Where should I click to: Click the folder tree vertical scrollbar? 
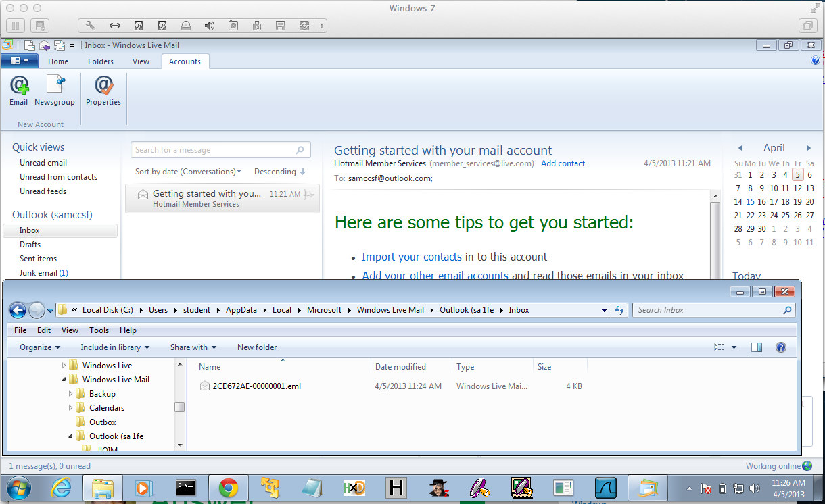coord(179,407)
